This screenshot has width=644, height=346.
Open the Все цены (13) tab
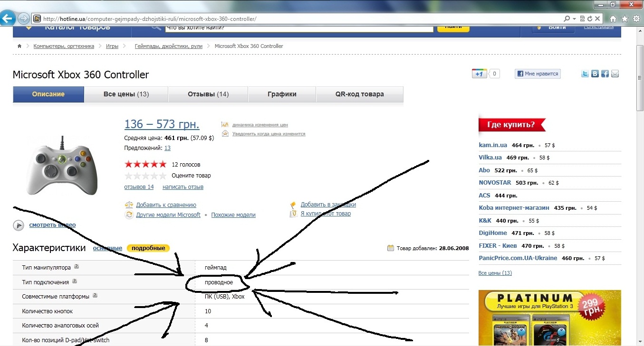click(x=126, y=94)
